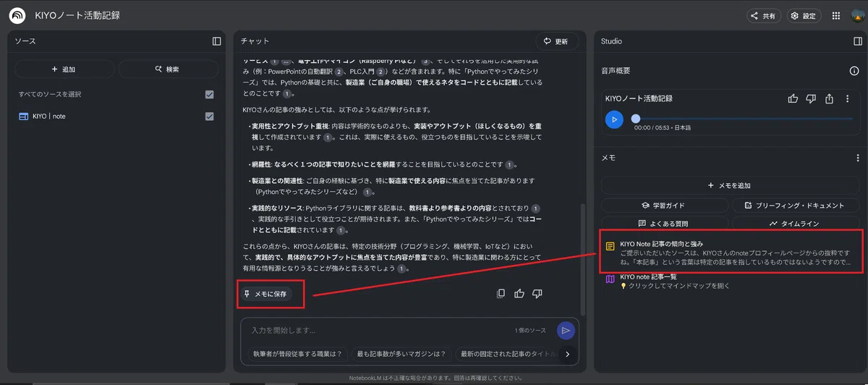Give thumbs up to chat response
Viewport: 868px width, 385px height.
click(x=519, y=293)
